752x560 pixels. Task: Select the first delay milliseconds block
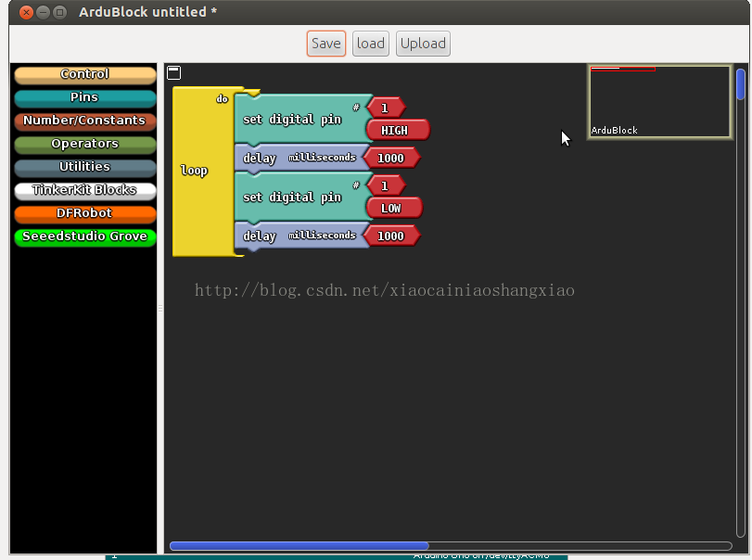click(301, 158)
